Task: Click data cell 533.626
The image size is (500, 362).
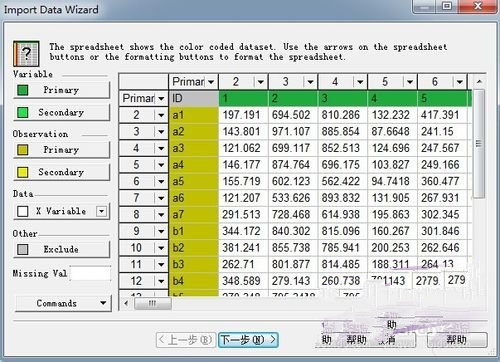Action: 293,198
